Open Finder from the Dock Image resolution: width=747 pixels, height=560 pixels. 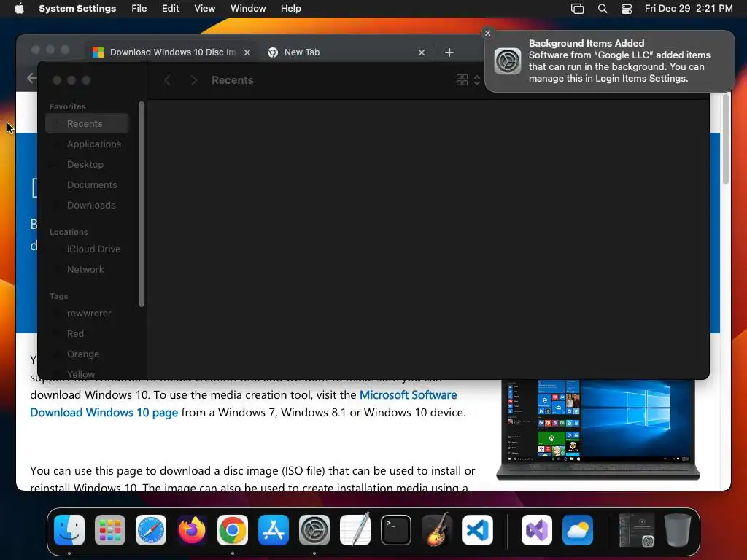tap(69, 530)
